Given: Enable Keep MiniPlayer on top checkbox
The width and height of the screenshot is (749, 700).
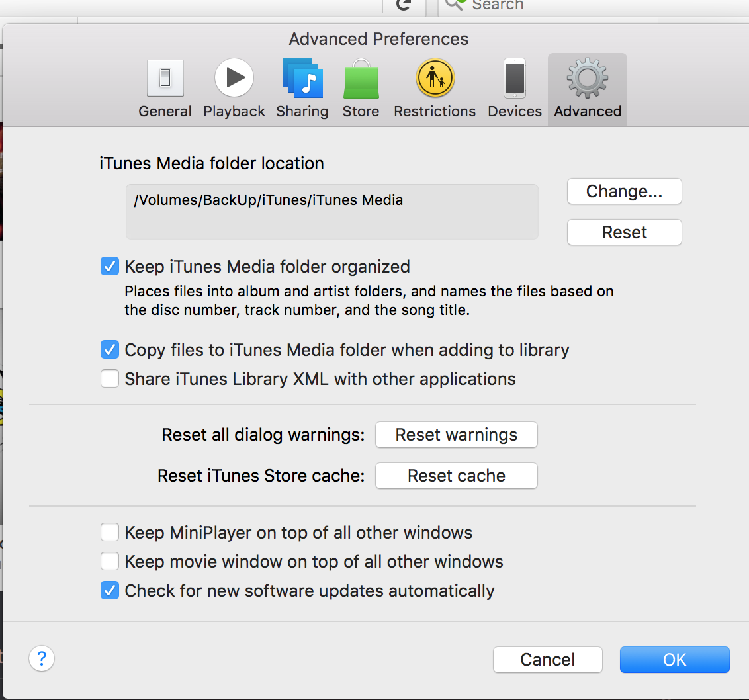Looking at the screenshot, I should coord(110,532).
